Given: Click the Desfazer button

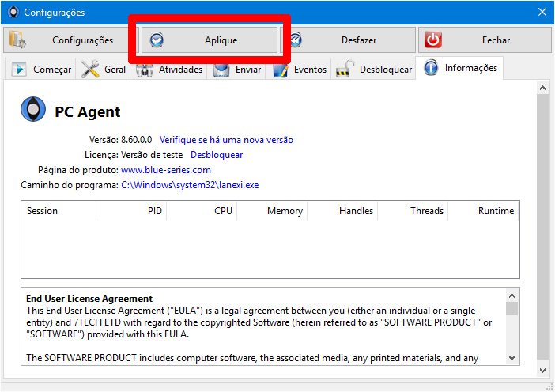Looking at the screenshot, I should coord(348,40).
